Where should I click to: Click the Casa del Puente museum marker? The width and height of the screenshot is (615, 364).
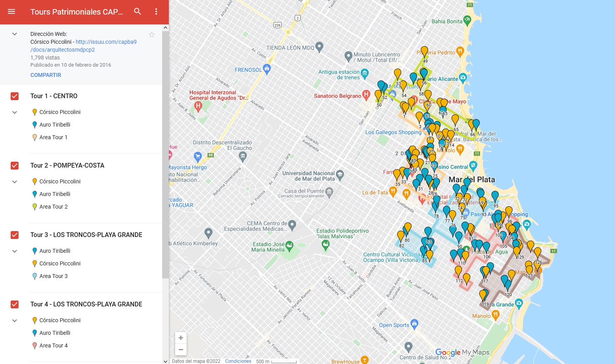pyautogui.click(x=329, y=192)
